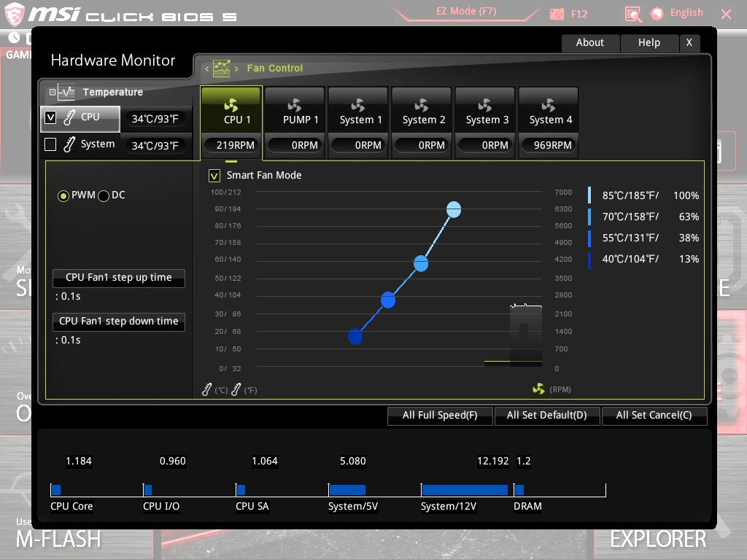Click the 40°C fan curve point

coord(355,336)
